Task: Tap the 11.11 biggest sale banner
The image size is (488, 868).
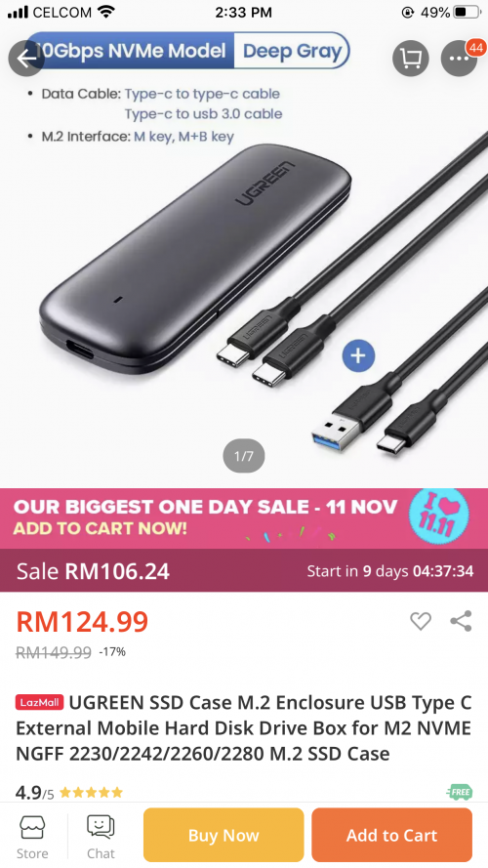Action: [244, 518]
